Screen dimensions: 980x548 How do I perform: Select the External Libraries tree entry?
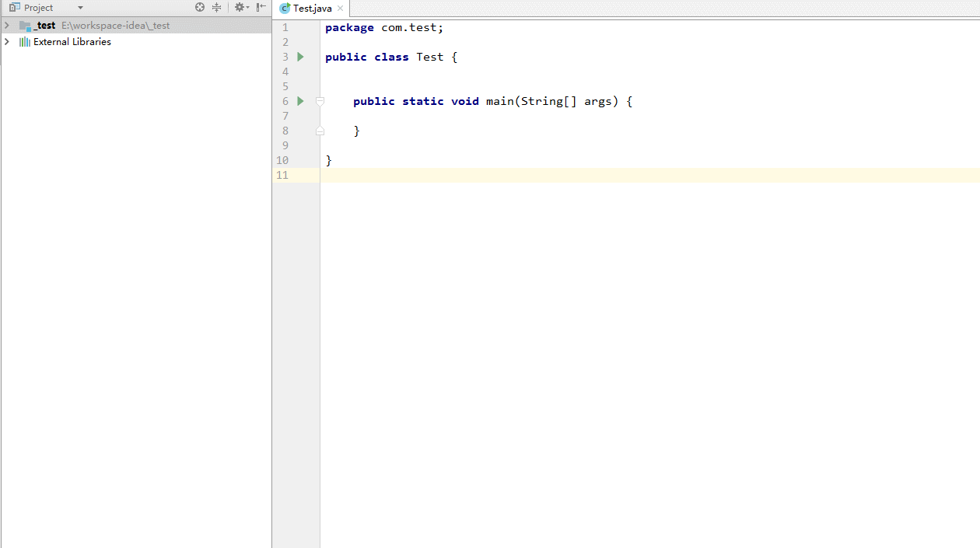point(72,42)
